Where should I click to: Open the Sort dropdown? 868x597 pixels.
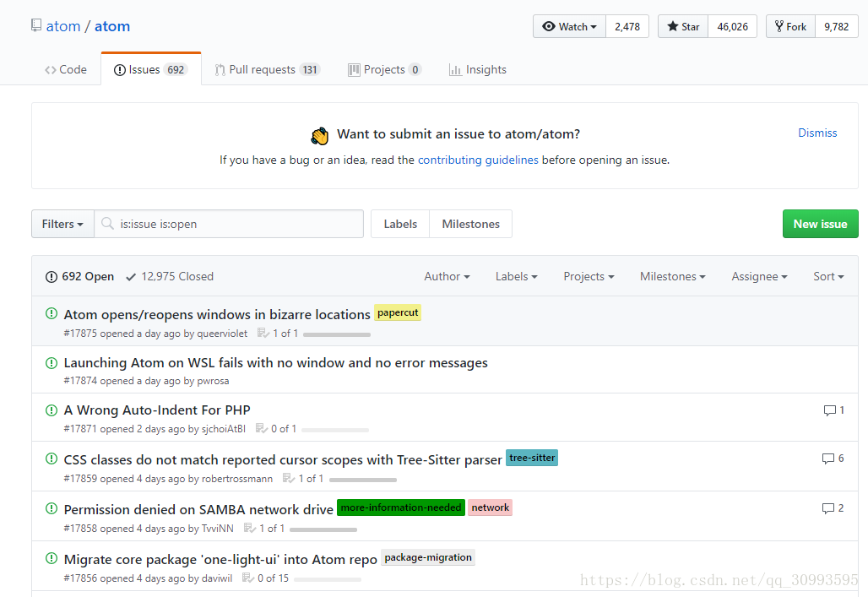[828, 276]
